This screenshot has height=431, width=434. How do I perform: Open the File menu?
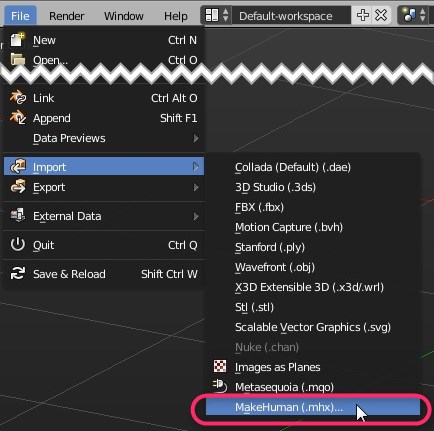coord(20,16)
